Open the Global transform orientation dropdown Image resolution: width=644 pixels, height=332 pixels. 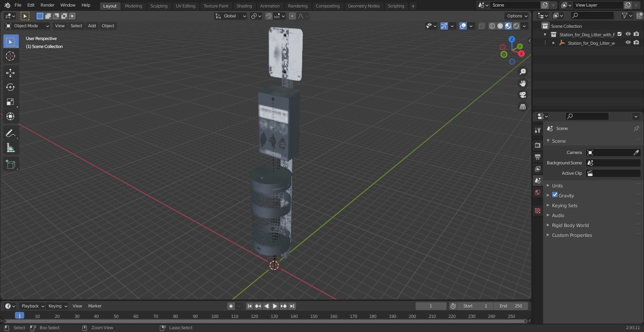pyautogui.click(x=231, y=16)
